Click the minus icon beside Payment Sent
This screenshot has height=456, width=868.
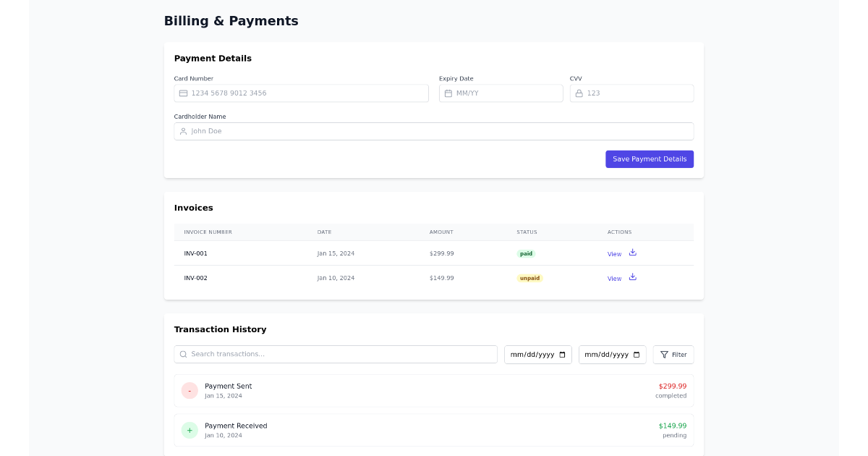[x=190, y=390]
